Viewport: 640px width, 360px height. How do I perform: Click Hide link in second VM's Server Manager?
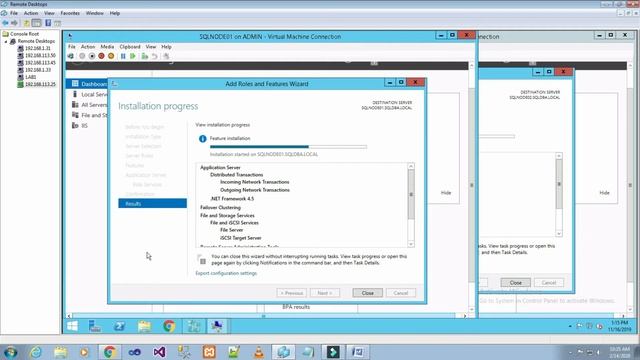[604, 192]
